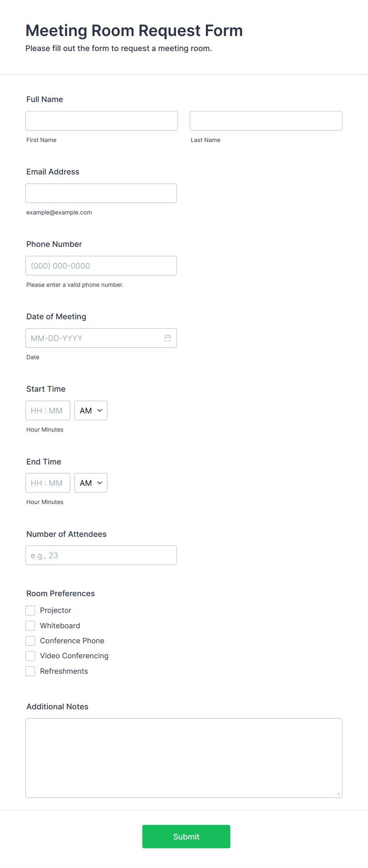Click inside the First Name field
Screen dimensions: 368x868
(x=101, y=120)
